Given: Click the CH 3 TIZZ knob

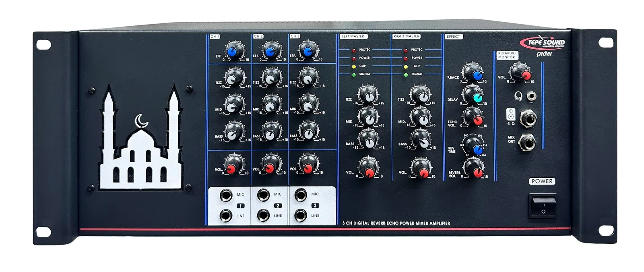Looking at the screenshot, I should (308, 77).
